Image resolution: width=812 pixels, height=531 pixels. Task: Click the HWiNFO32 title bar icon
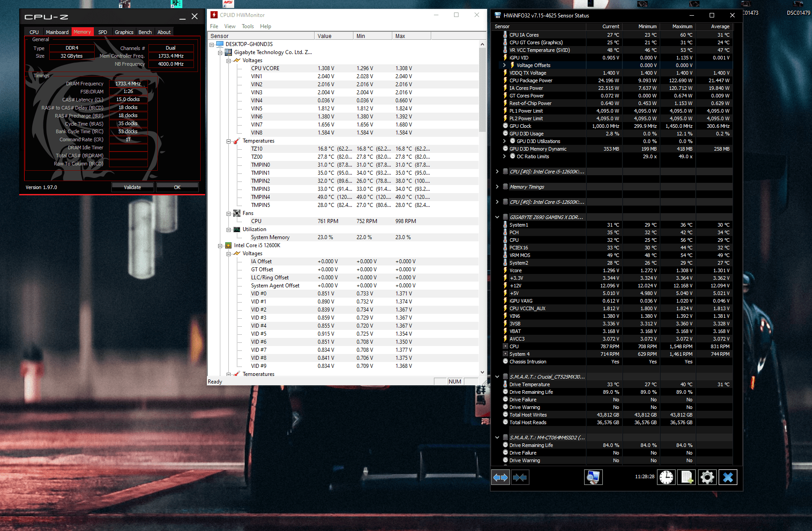pyautogui.click(x=498, y=15)
